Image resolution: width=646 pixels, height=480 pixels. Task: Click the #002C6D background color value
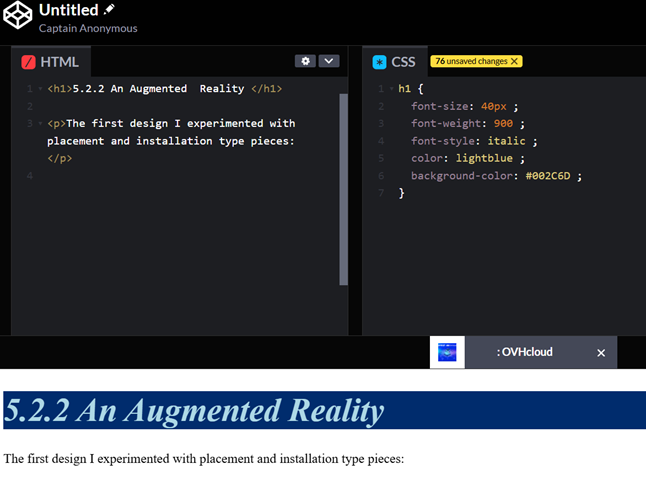click(x=548, y=176)
